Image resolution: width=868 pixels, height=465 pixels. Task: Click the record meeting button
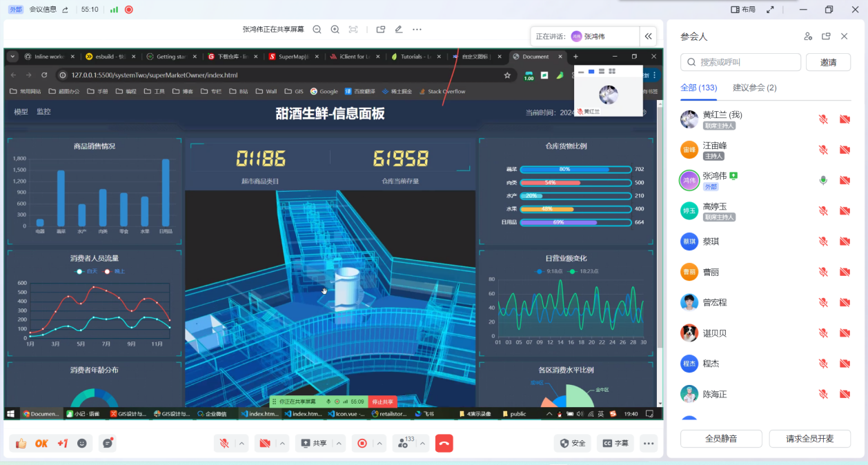(x=362, y=444)
